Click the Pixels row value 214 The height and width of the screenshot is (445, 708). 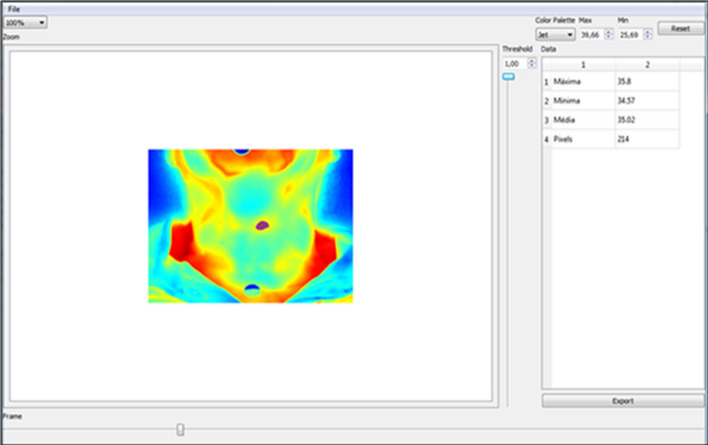click(646, 139)
